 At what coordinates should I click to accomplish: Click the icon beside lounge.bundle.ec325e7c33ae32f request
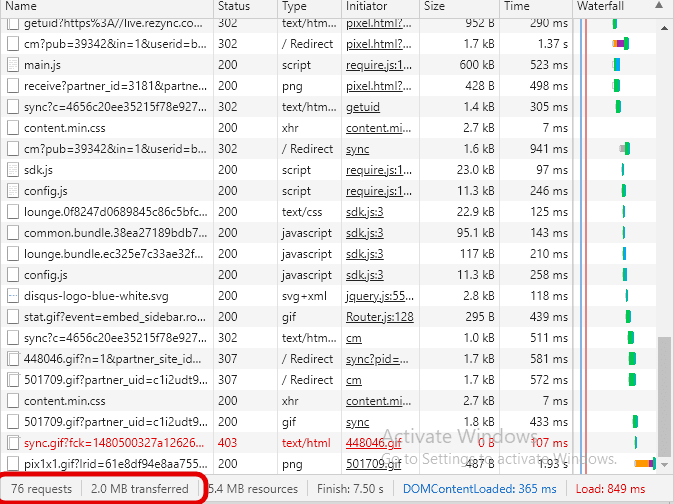13,254
